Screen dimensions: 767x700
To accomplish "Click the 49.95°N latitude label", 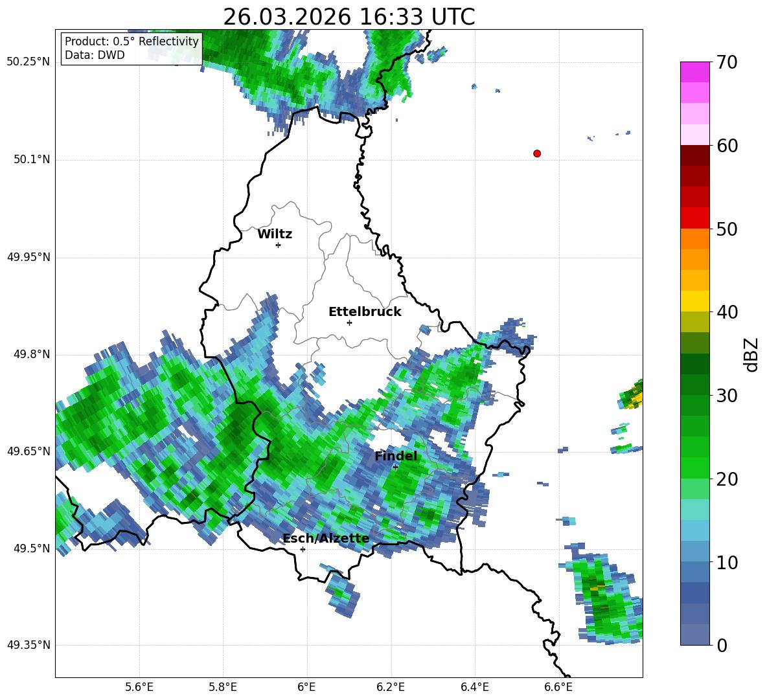I will [29, 256].
